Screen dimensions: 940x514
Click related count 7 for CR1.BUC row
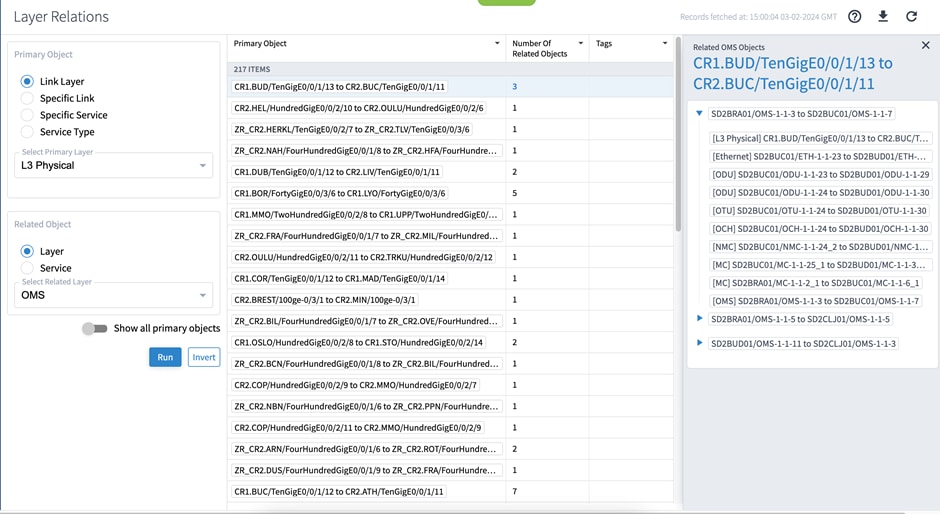coord(514,491)
